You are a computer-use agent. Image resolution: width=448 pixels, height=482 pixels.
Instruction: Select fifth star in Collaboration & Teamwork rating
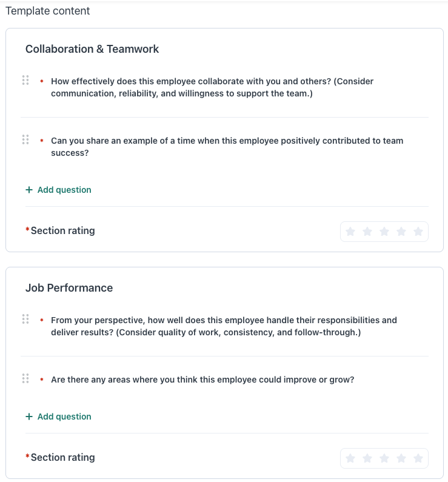click(418, 231)
